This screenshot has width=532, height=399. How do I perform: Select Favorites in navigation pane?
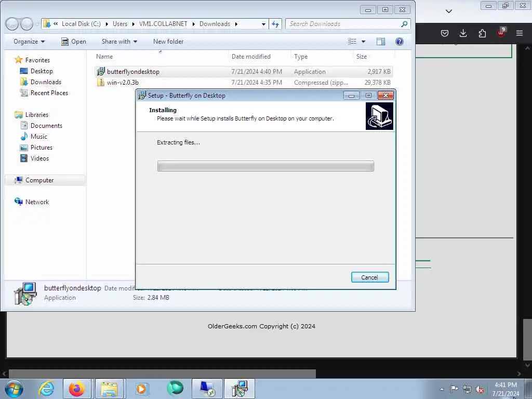37,60
